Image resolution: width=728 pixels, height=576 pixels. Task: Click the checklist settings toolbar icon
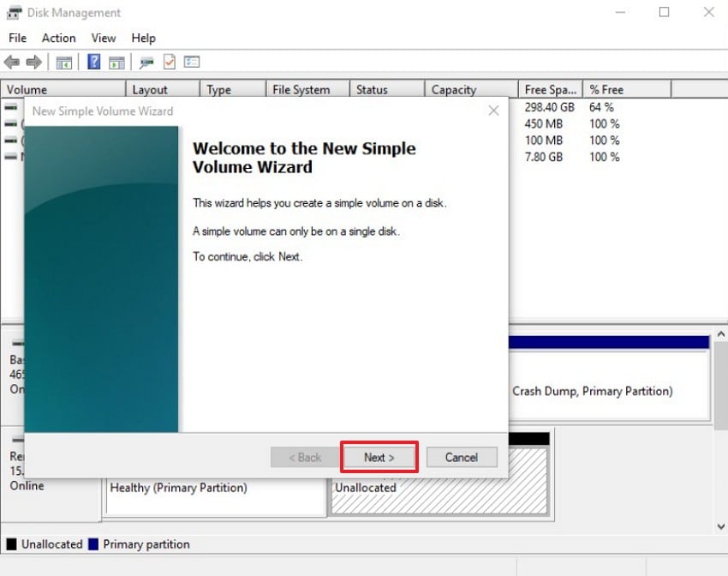192,62
